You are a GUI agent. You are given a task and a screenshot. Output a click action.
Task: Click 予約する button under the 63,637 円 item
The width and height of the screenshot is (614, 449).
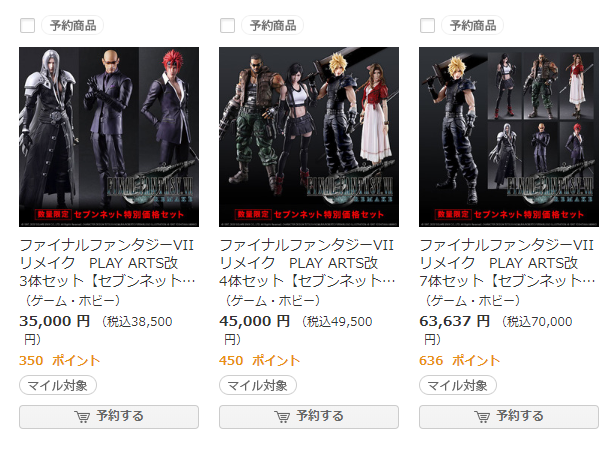(x=509, y=417)
